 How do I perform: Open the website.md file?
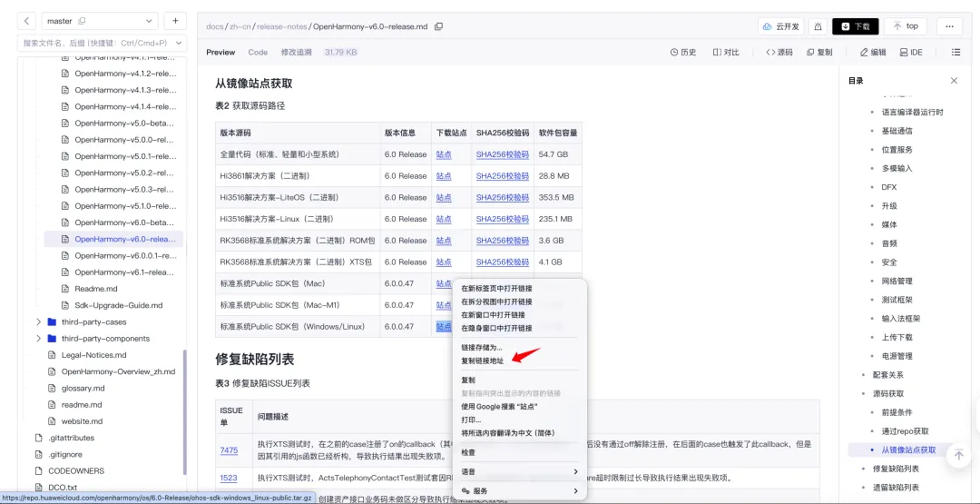click(82, 421)
